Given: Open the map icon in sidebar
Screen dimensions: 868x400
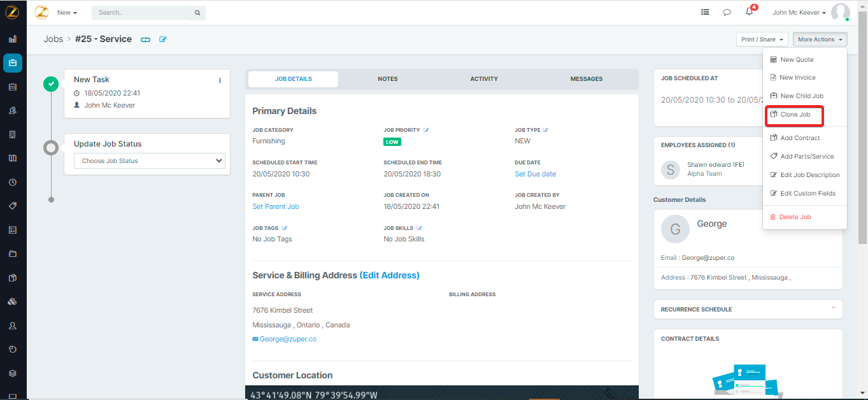Looking at the screenshot, I should click(13, 158).
